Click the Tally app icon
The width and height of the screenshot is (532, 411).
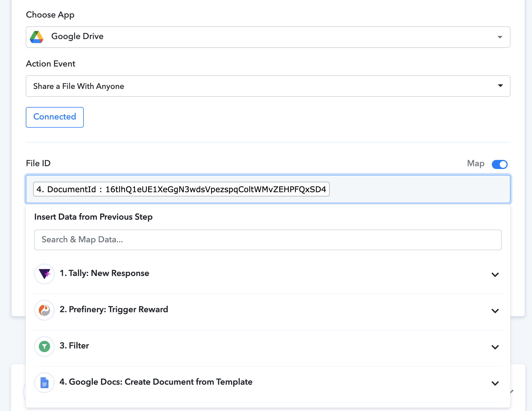click(x=44, y=274)
